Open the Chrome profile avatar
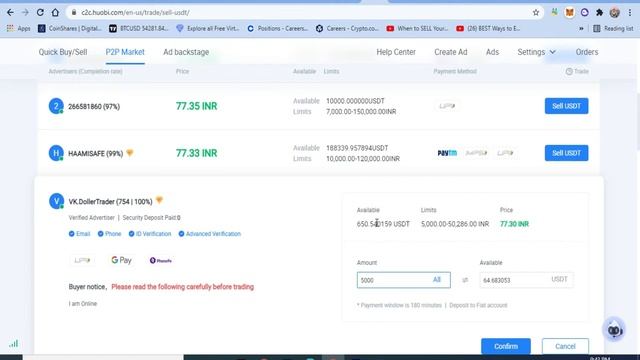Screen dimensions: 640x360 pyautogui.click(x=615, y=13)
